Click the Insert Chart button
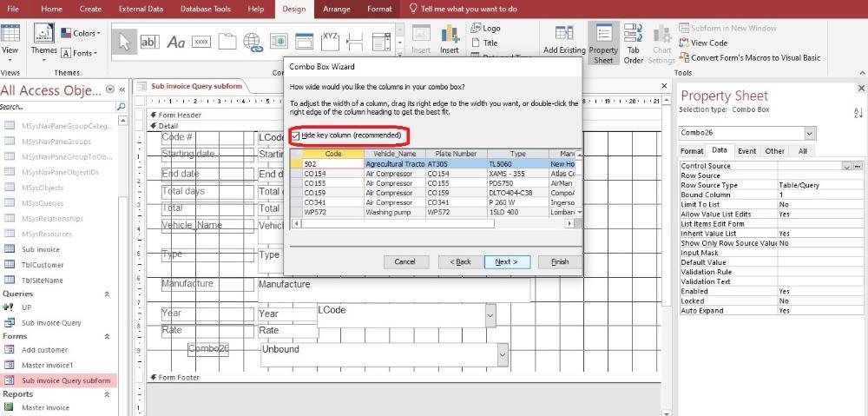868x416 pixels. (x=449, y=40)
